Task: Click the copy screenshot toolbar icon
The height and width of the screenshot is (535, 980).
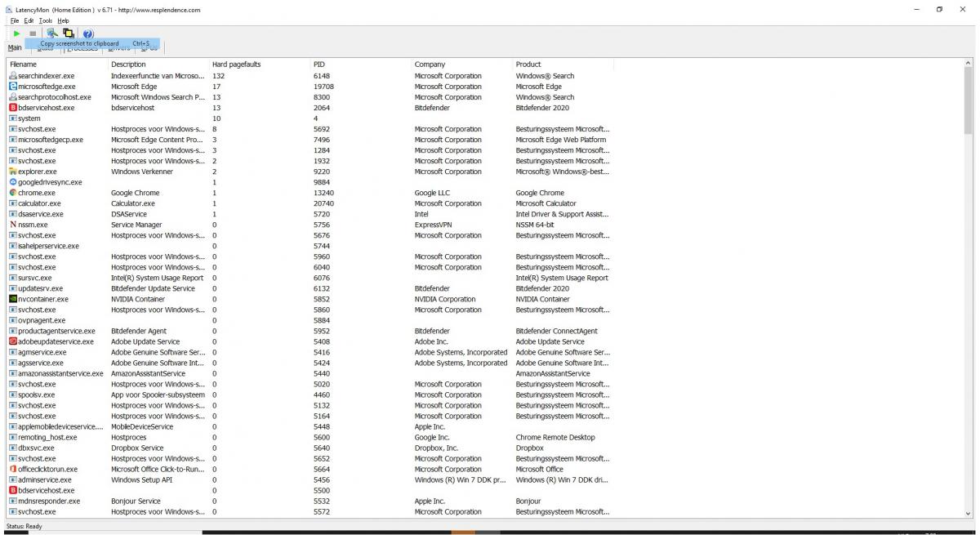Action: (x=69, y=33)
